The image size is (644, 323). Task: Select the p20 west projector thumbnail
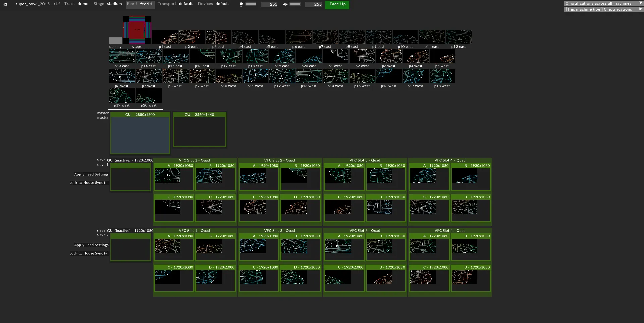click(148, 96)
